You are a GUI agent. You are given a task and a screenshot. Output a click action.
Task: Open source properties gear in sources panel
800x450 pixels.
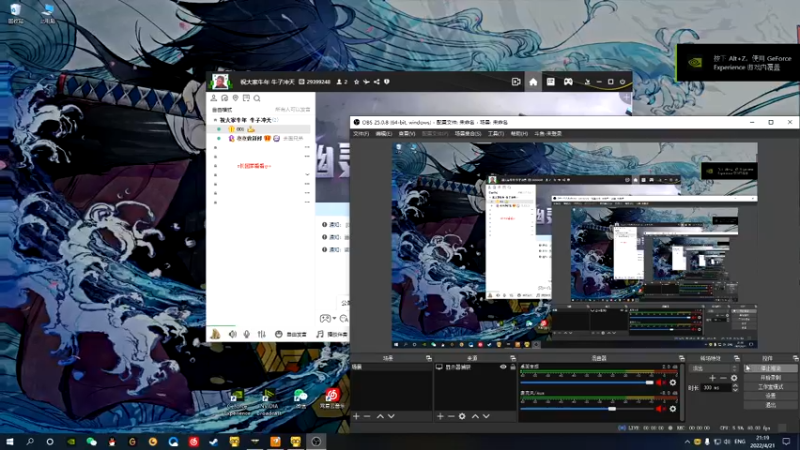click(462, 416)
